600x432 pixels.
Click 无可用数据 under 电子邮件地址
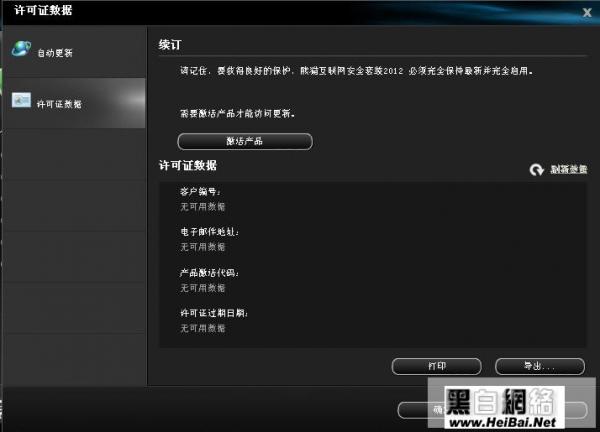(202, 247)
